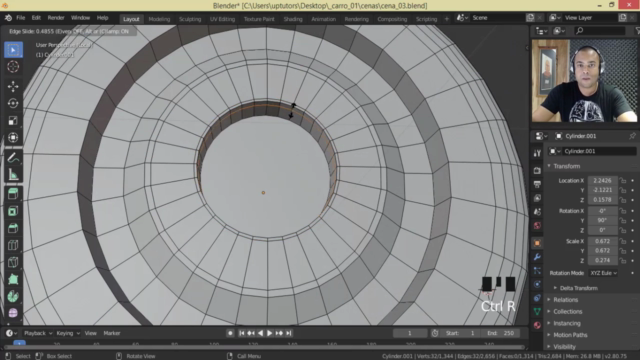Open the Material properties tab
Image resolution: width=640 pixels, height=360 pixels.
(x=537, y=325)
